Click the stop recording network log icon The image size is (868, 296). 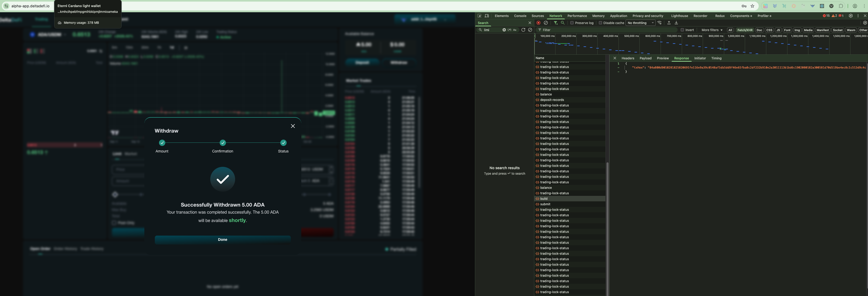(538, 23)
